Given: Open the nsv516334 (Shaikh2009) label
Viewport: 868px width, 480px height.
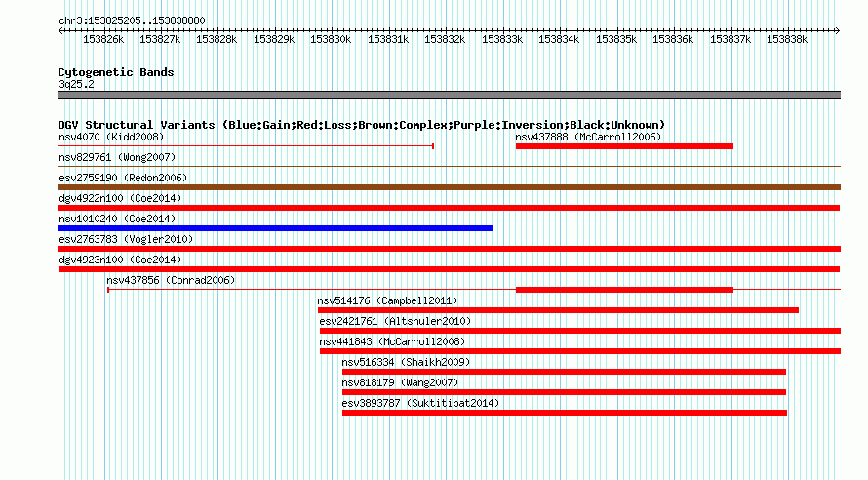Looking at the screenshot, I should click(406, 362).
